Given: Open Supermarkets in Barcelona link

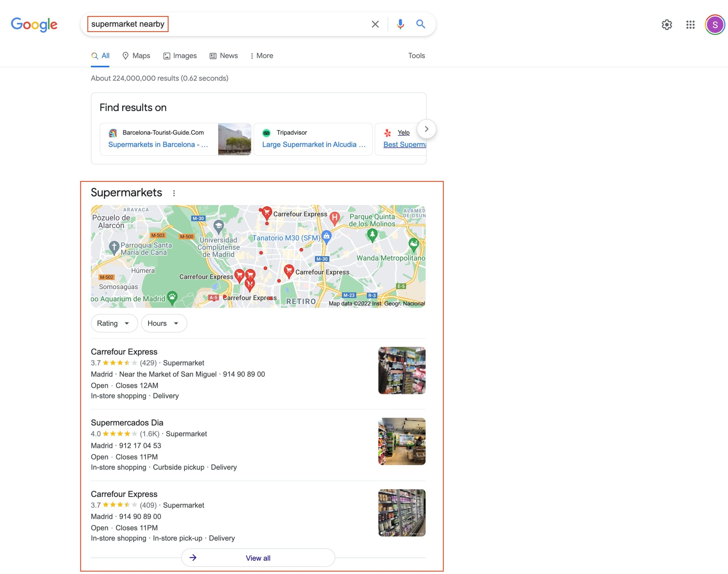Looking at the screenshot, I should pyautogui.click(x=158, y=145).
